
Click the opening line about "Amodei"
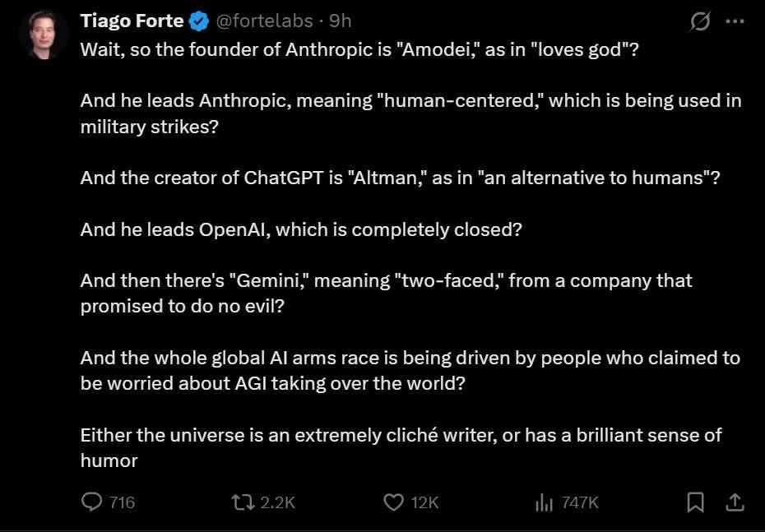(x=359, y=49)
